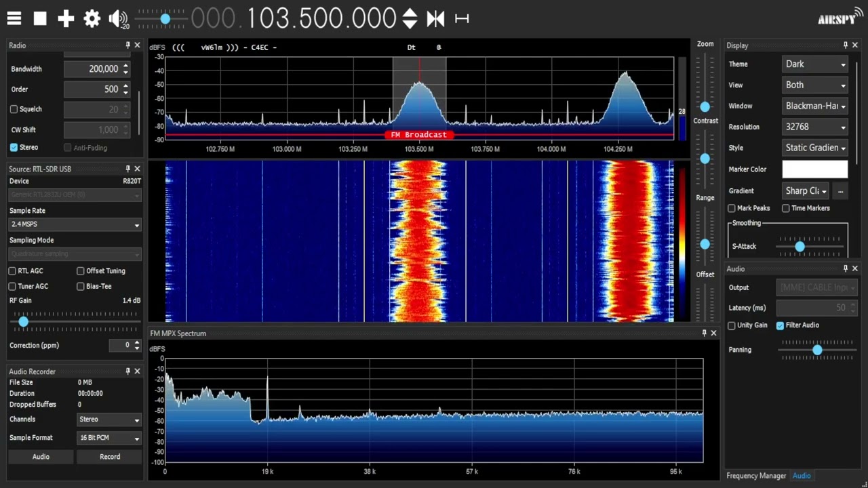Click the Audio button in recorder
The image size is (868, 488).
coord(41,457)
